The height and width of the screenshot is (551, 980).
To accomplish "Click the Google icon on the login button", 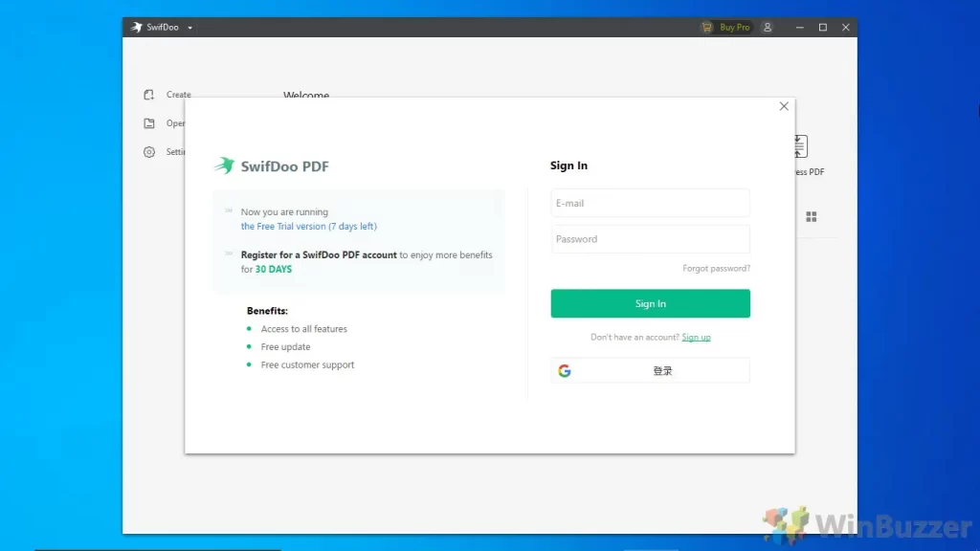I will 565,370.
